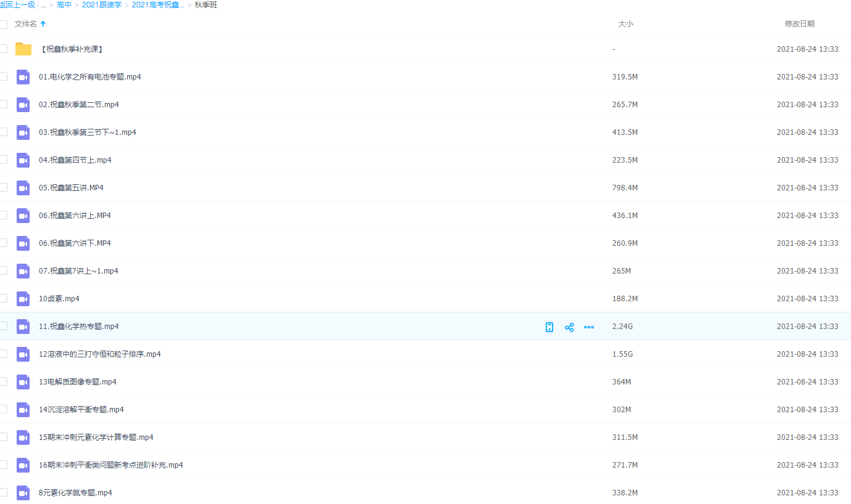
Task: Click the video icon of 8元素化学氮专题.mp4
Action: pyautogui.click(x=23, y=493)
